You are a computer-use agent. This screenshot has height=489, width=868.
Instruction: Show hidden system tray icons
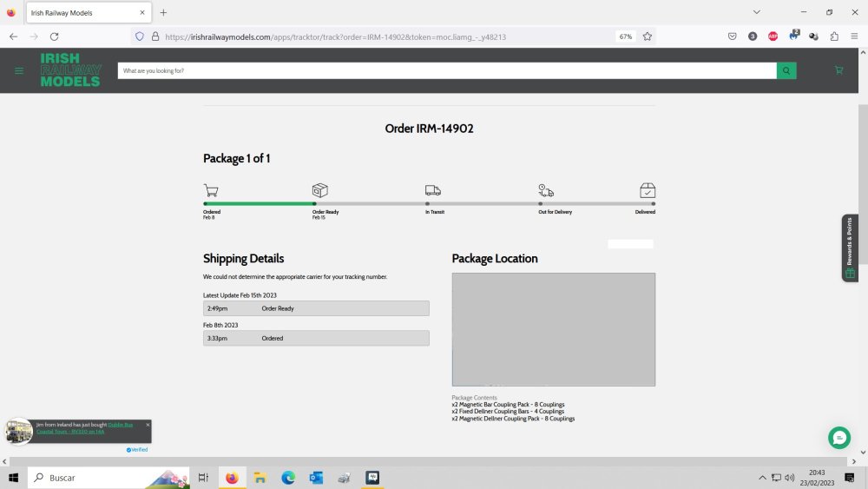click(x=762, y=478)
